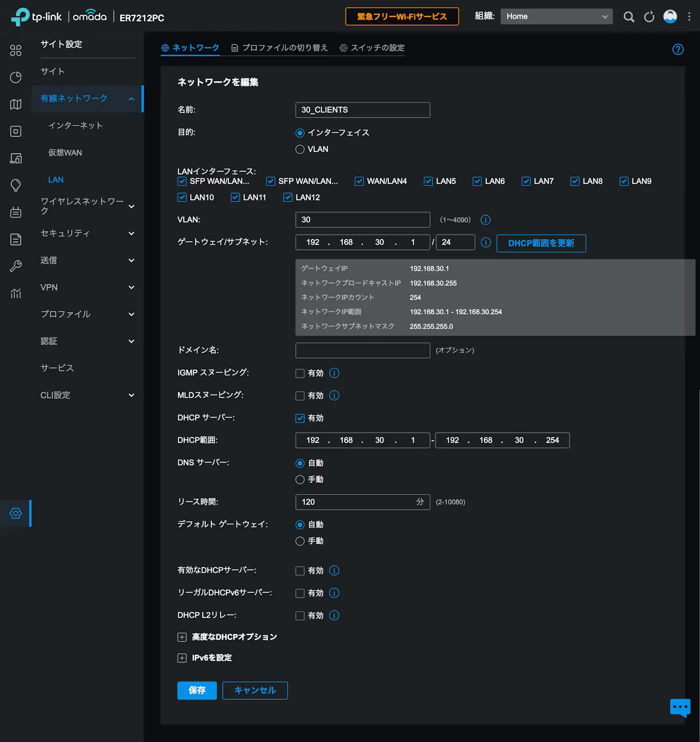
Task: Disable the DHCP サーバー checkbox
Action: [299, 418]
